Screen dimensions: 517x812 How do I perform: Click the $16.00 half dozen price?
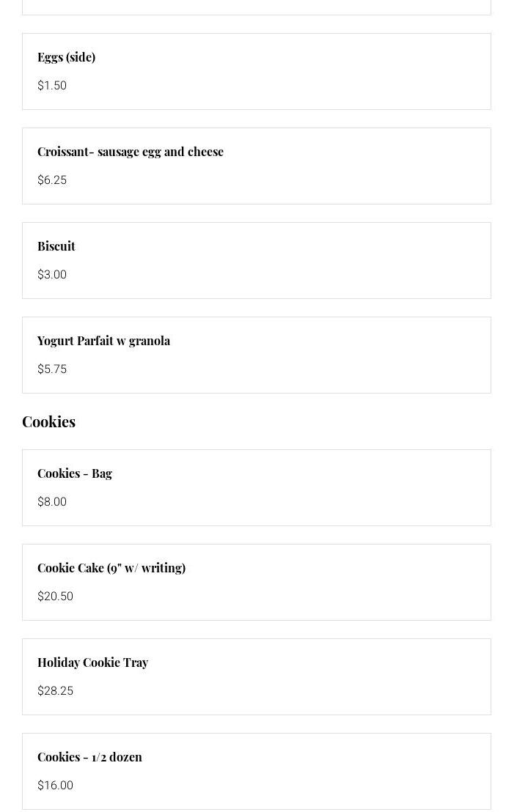click(x=55, y=786)
